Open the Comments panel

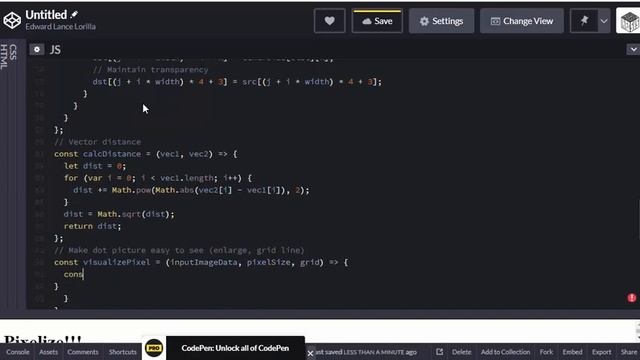point(83,352)
